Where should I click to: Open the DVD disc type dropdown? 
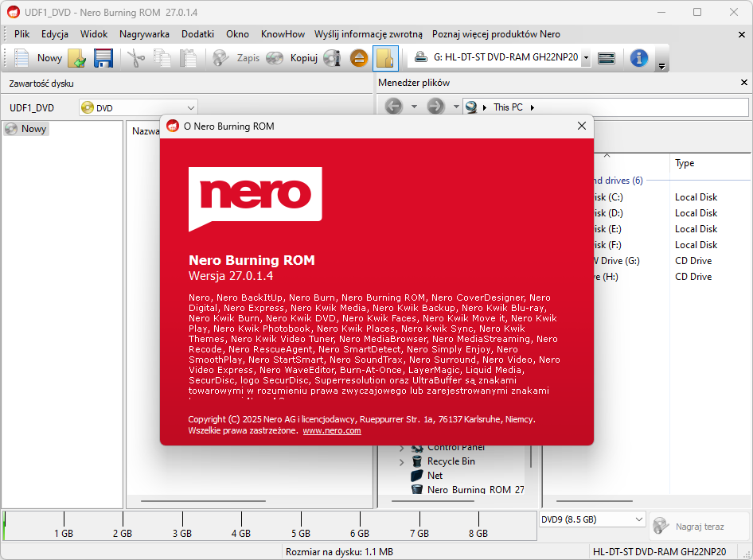coord(139,107)
